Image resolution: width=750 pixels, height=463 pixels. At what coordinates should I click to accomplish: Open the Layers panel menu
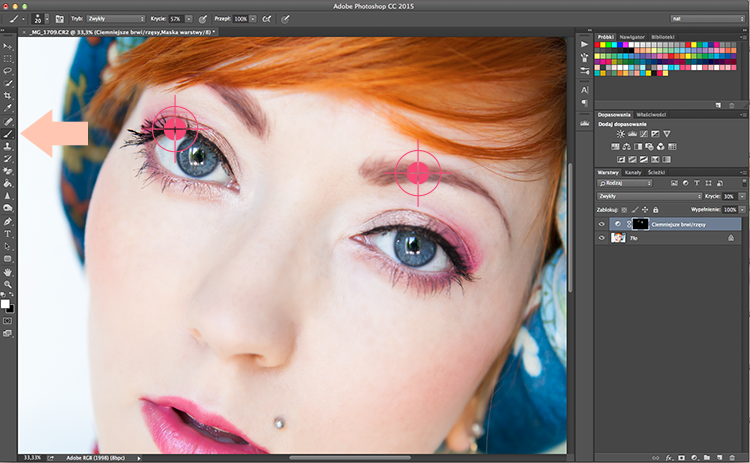pos(743,172)
